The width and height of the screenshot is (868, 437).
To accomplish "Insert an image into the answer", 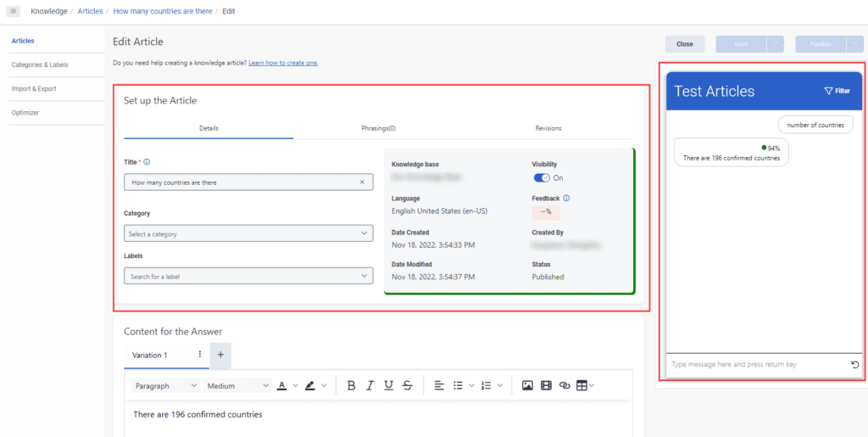I will [527, 385].
